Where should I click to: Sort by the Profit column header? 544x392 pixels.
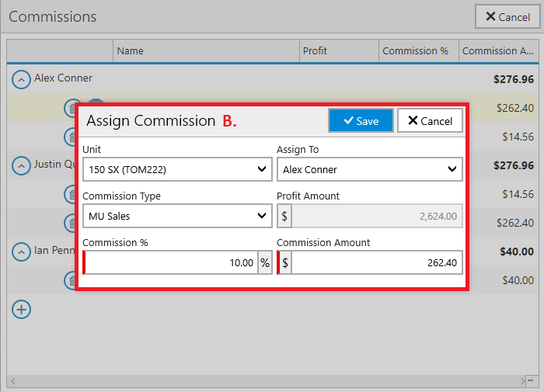coord(339,51)
